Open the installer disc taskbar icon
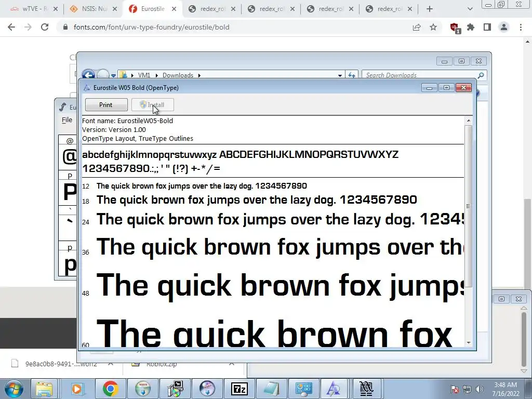This screenshot has height=399, width=532. coord(176,389)
